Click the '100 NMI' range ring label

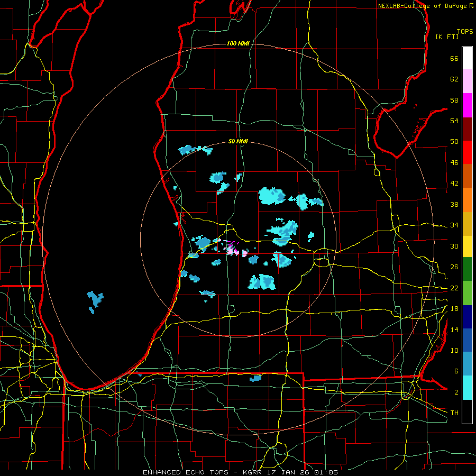pyautogui.click(x=238, y=44)
